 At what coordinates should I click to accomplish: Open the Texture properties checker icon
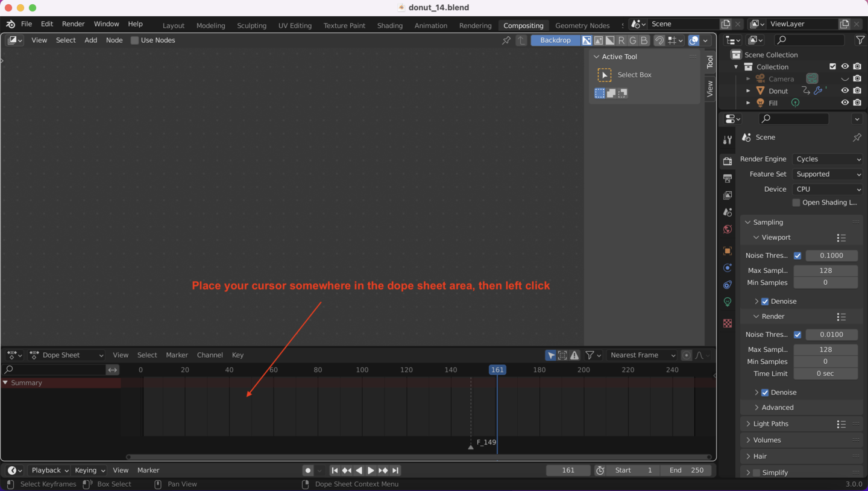click(x=728, y=323)
